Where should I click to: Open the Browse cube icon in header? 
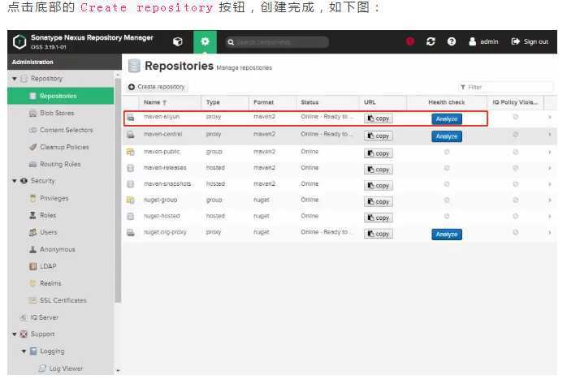(178, 41)
